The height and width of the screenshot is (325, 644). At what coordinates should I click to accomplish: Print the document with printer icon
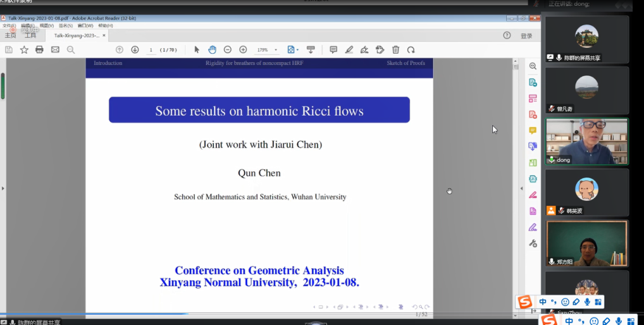click(39, 50)
